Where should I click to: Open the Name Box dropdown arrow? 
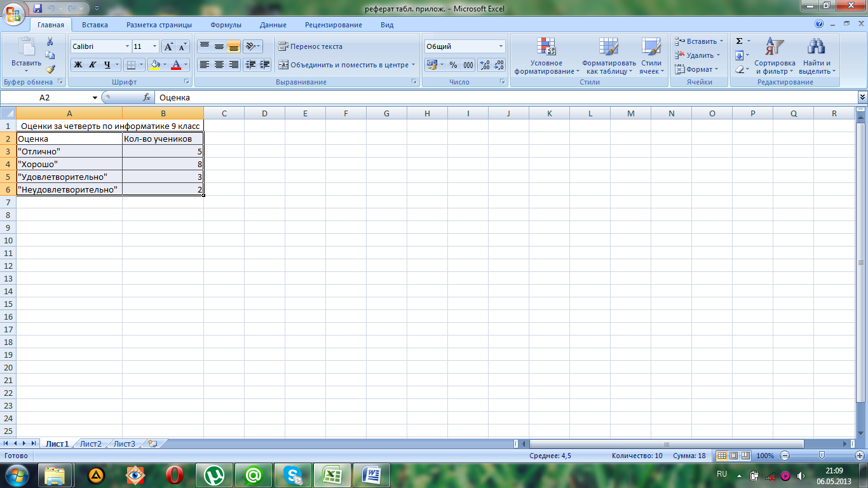pos(95,97)
